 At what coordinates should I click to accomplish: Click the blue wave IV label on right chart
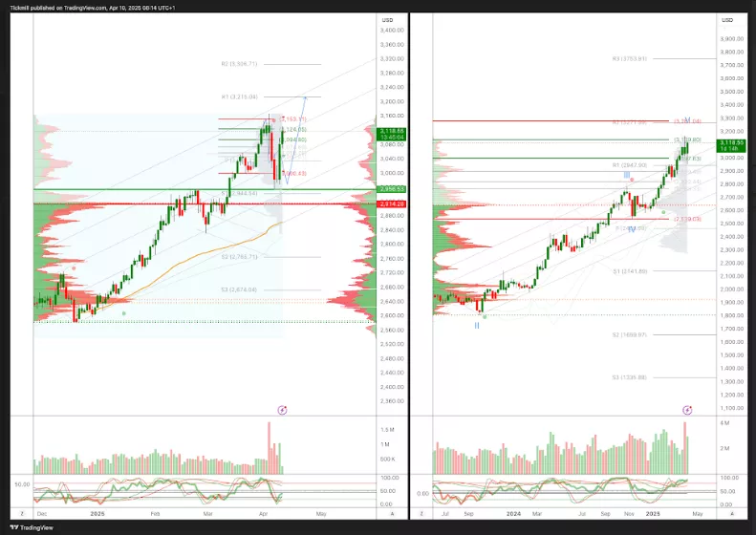[x=632, y=229]
